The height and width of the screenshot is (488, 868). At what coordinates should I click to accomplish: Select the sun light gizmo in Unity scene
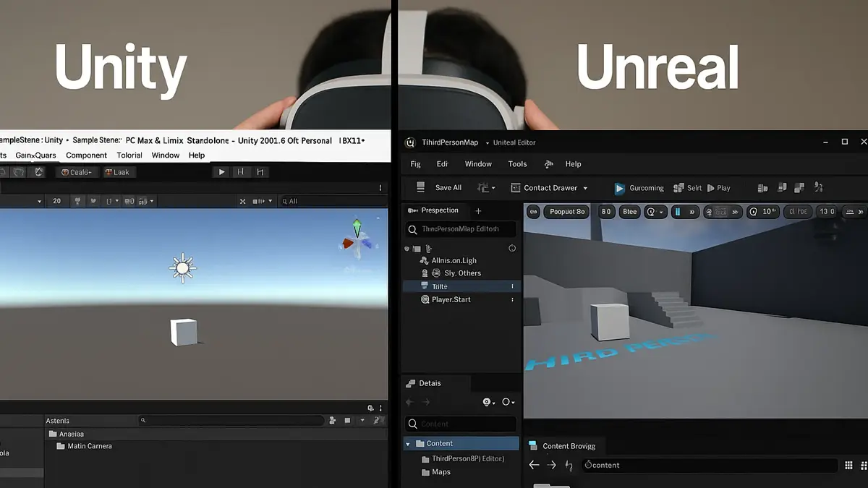tap(183, 268)
